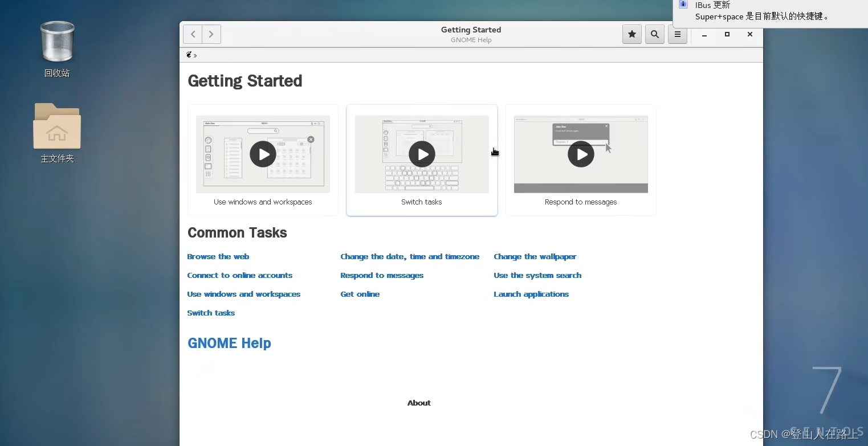Click the IBus notification info icon

click(x=683, y=5)
